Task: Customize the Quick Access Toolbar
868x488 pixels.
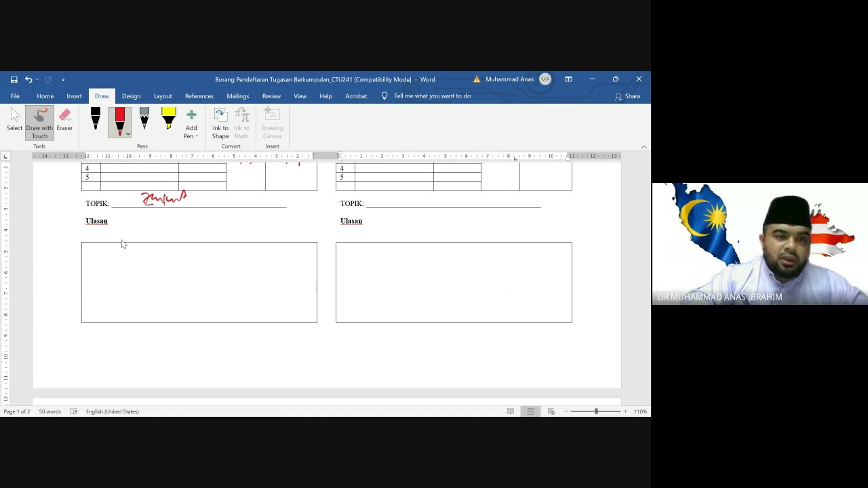Action: click(x=63, y=79)
